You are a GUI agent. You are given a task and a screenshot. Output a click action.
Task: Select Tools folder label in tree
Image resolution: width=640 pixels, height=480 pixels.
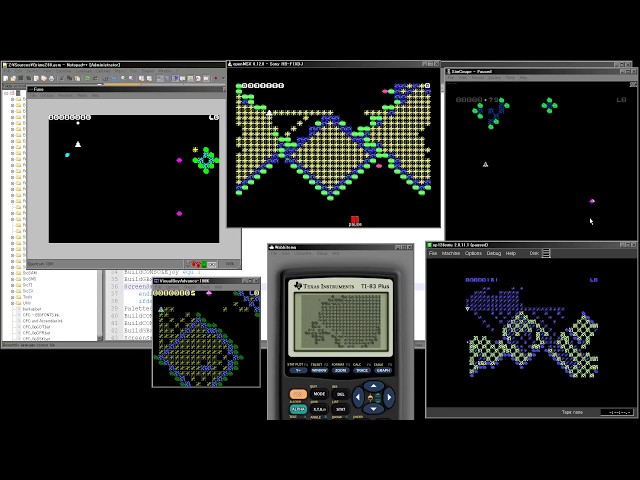click(x=27, y=297)
